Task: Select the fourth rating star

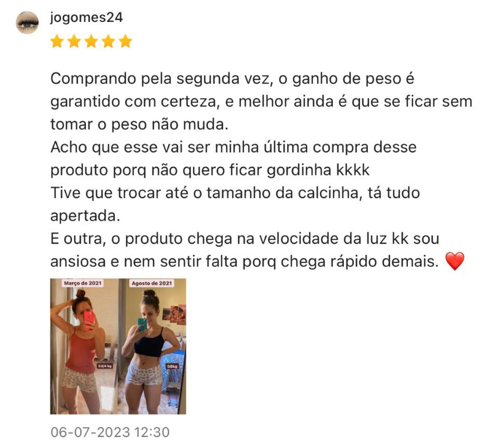Action: click(109, 42)
